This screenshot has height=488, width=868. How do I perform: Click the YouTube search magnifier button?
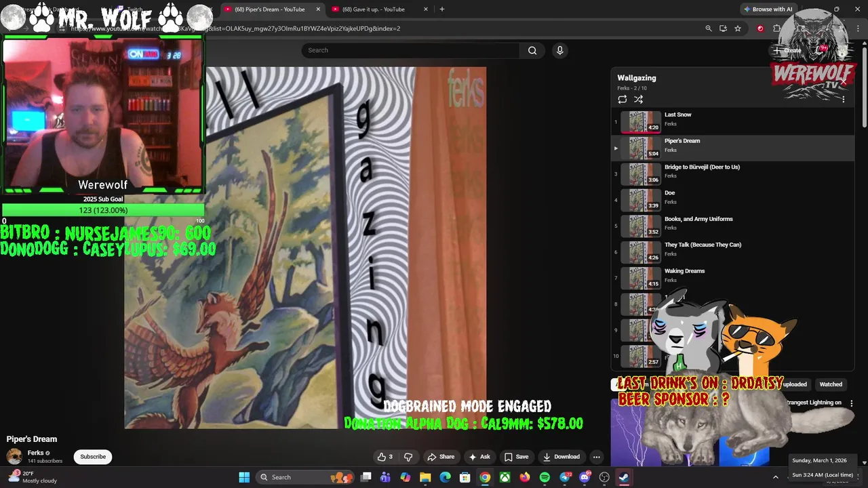(x=532, y=50)
